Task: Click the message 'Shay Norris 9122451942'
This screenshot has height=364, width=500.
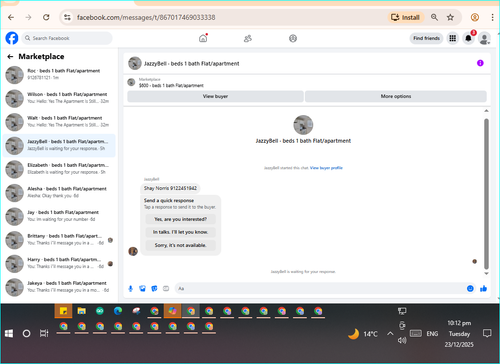Action: click(170, 188)
